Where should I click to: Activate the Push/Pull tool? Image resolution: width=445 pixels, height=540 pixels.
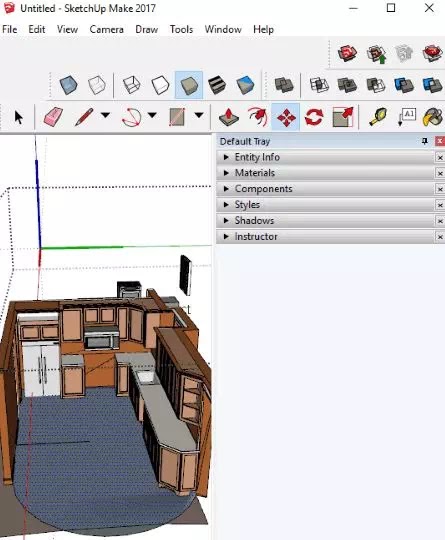(x=229, y=117)
